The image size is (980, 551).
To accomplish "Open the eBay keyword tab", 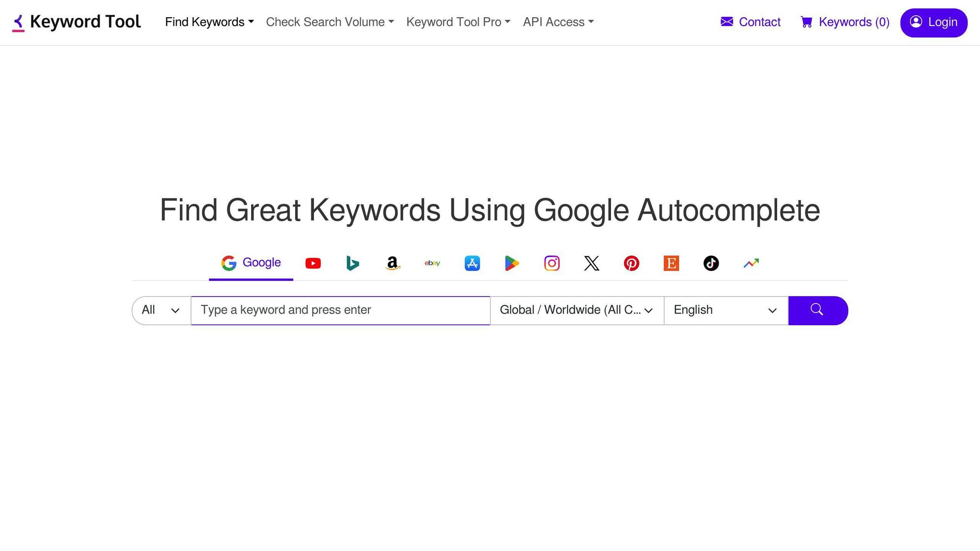I will [x=432, y=263].
